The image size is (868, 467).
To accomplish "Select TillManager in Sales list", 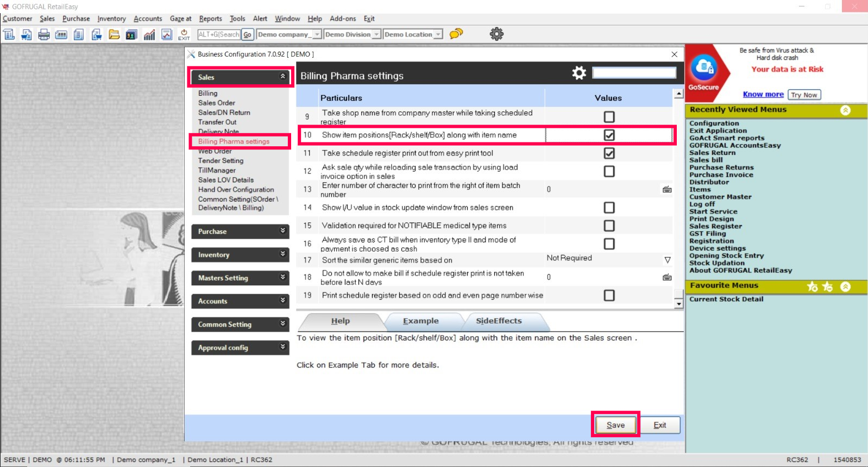I will [217, 170].
